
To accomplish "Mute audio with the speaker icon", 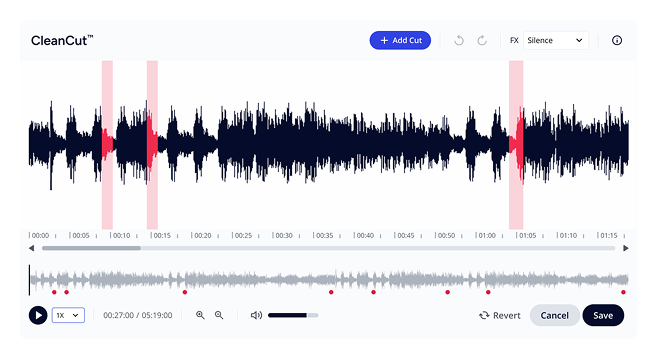I will point(256,315).
